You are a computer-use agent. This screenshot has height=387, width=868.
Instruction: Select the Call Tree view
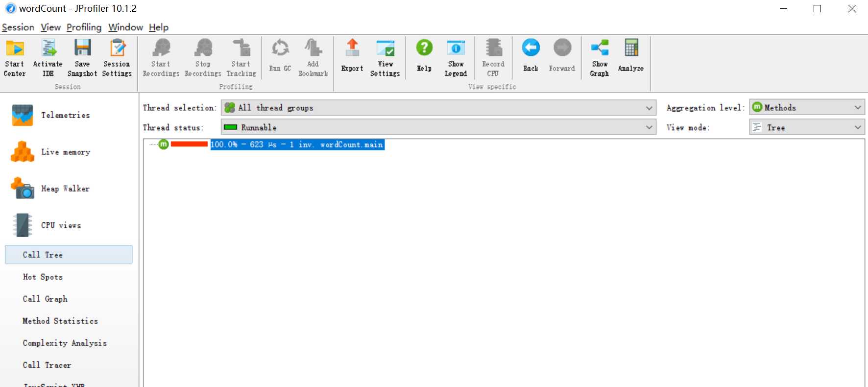(x=69, y=255)
